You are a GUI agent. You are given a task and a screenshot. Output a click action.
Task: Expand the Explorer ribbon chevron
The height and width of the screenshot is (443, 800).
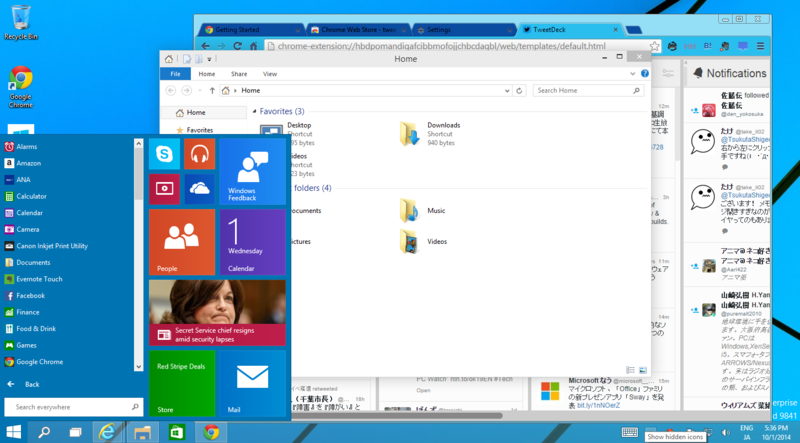633,73
